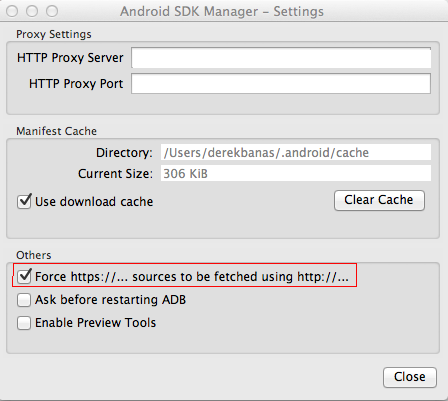Click the Current Size: label text
Image resolution: width=448 pixels, height=401 pixels.
115,174
